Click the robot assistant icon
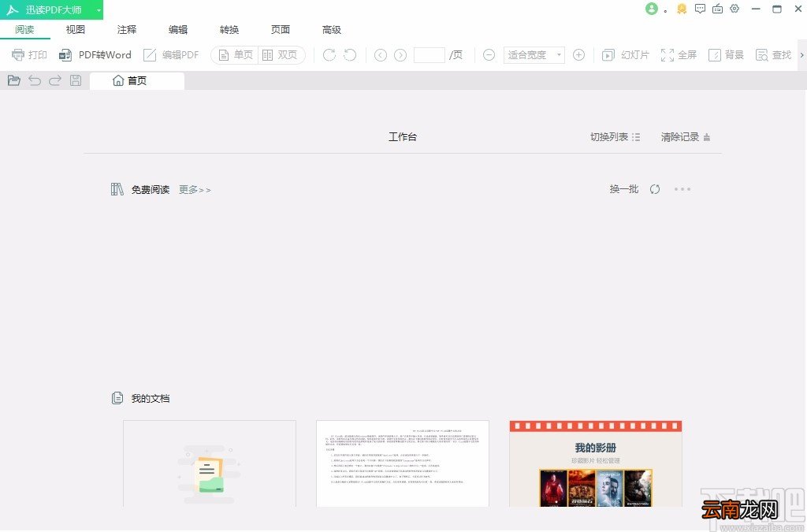Image resolution: width=807 pixels, height=532 pixels. click(x=717, y=9)
